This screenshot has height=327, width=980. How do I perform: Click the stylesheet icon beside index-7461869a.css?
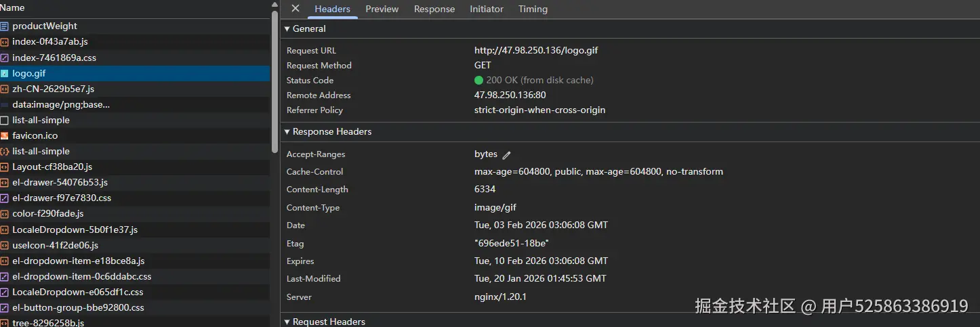pyautogui.click(x=5, y=58)
